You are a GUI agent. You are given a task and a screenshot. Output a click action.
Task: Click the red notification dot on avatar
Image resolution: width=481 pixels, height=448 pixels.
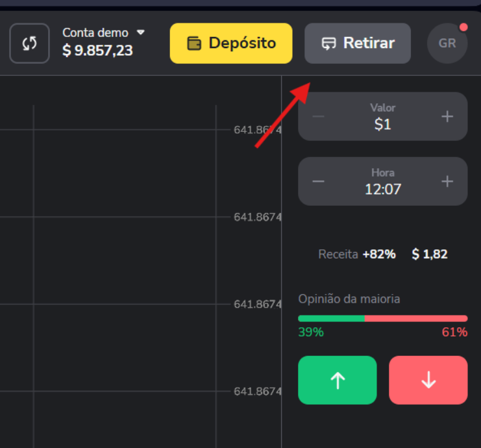point(463,27)
